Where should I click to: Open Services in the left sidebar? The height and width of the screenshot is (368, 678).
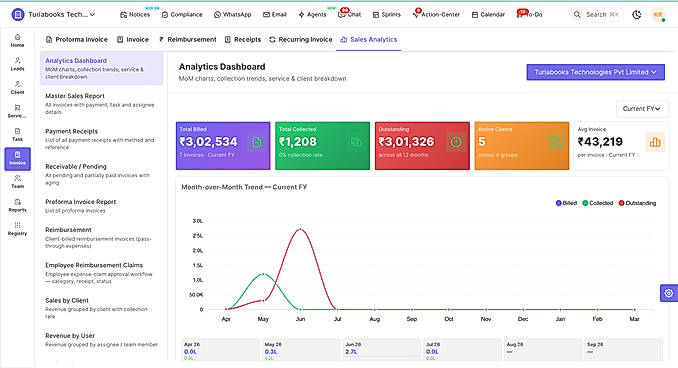point(17,111)
